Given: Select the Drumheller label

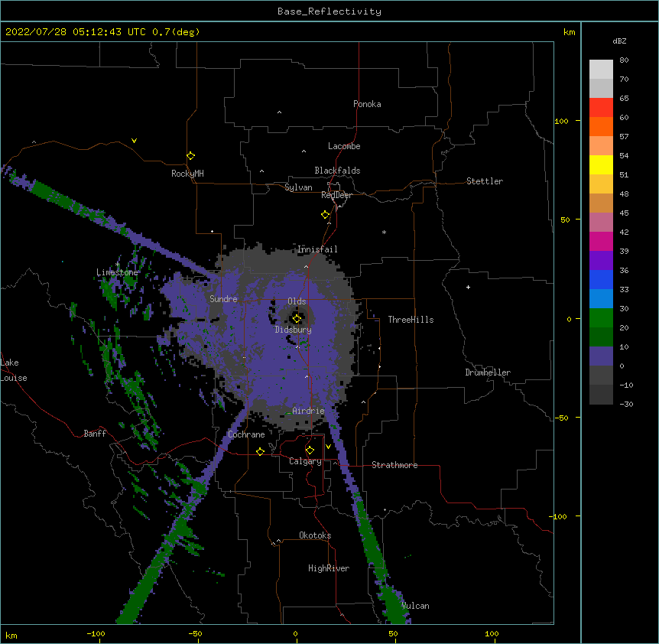Looking at the screenshot, I should pos(488,372).
